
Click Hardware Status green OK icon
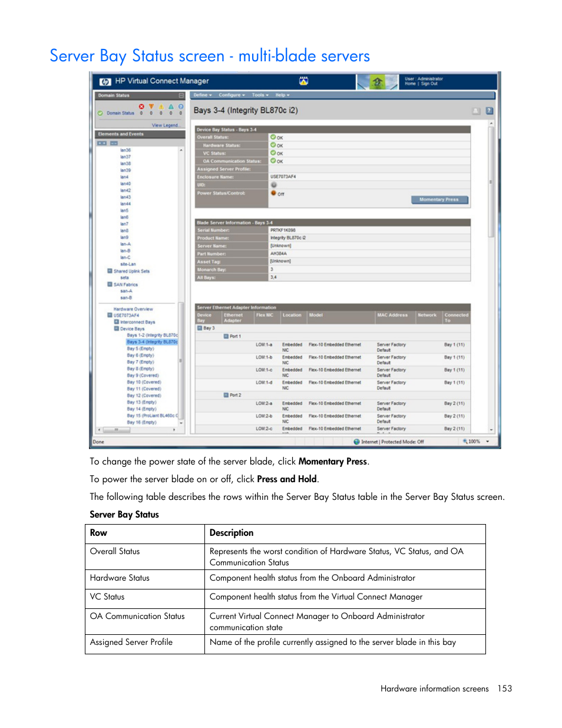tap(273, 145)
